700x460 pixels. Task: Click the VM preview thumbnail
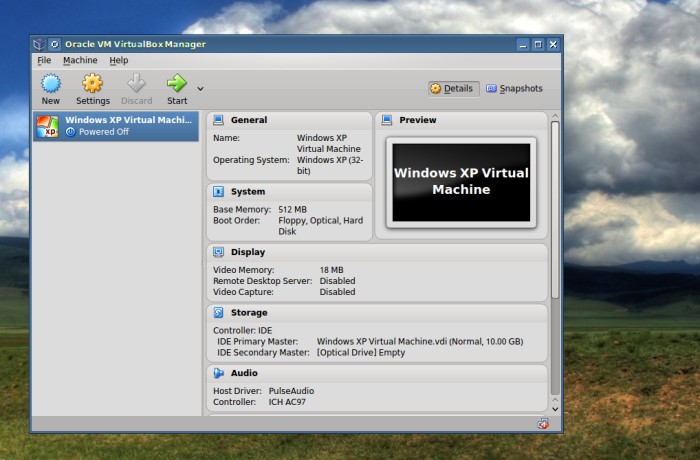click(461, 182)
